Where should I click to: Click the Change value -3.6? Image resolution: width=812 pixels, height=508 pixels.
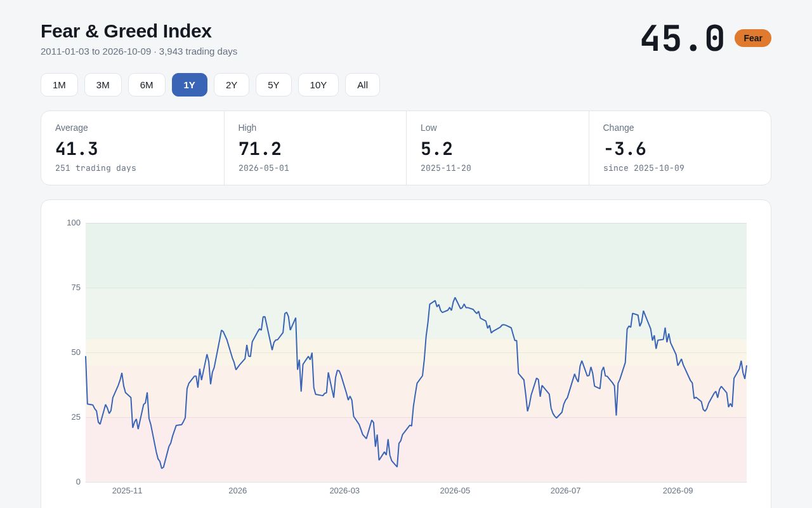[x=625, y=149]
